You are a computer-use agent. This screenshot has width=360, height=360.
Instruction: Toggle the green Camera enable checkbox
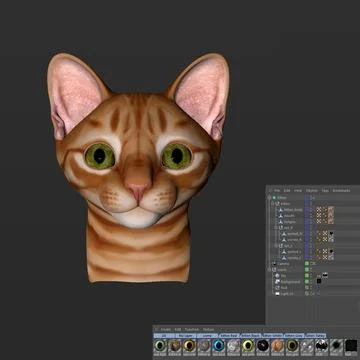pyautogui.click(x=307, y=264)
